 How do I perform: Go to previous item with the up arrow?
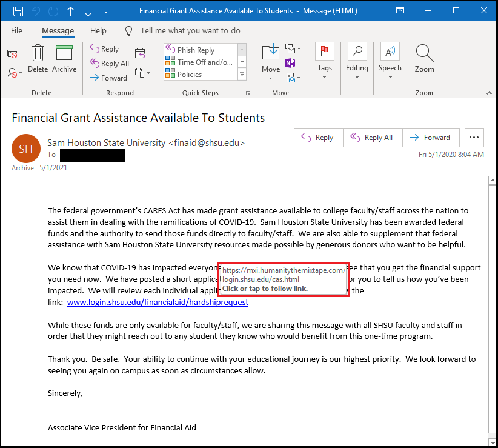71,11
